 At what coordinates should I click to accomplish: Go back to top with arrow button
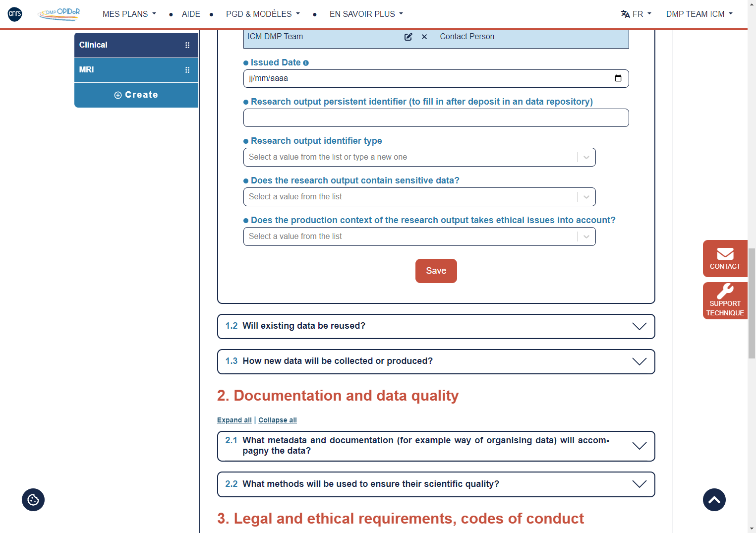coord(714,500)
